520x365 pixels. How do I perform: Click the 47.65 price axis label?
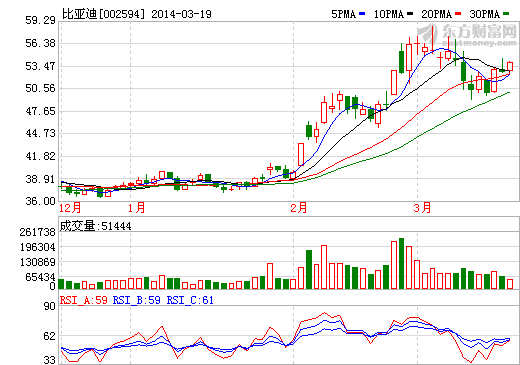[x=40, y=111]
